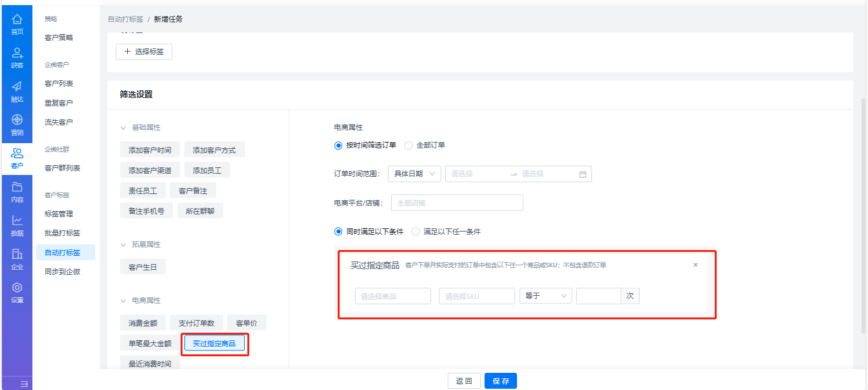
Task: Select the 营销 marketing icon
Action: 17,120
